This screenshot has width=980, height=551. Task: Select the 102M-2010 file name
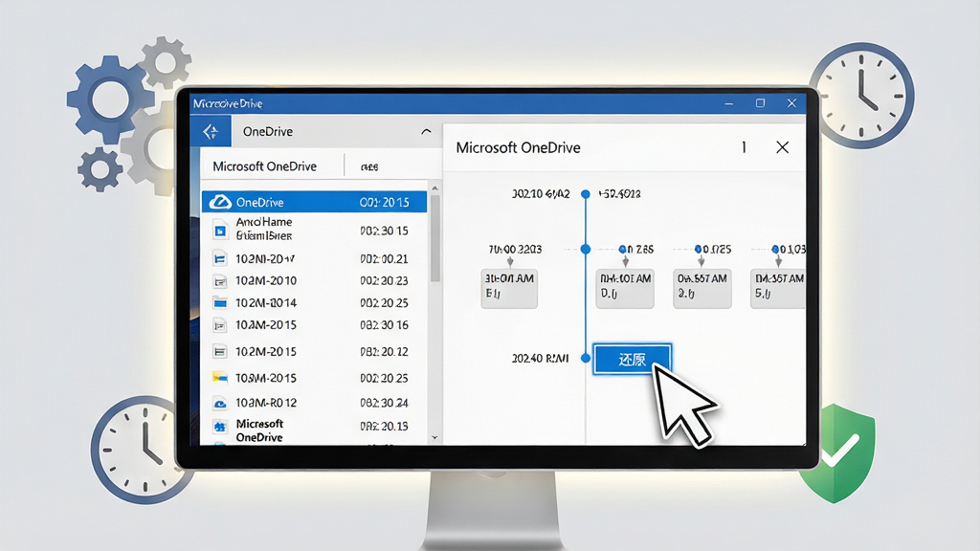tap(266, 280)
